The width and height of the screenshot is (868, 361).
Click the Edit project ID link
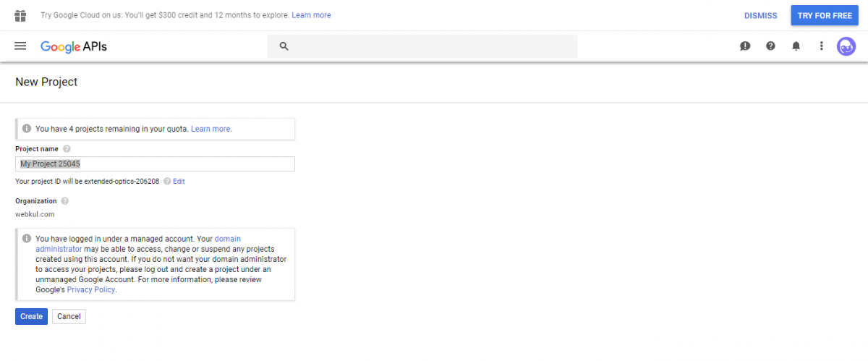pyautogui.click(x=179, y=182)
